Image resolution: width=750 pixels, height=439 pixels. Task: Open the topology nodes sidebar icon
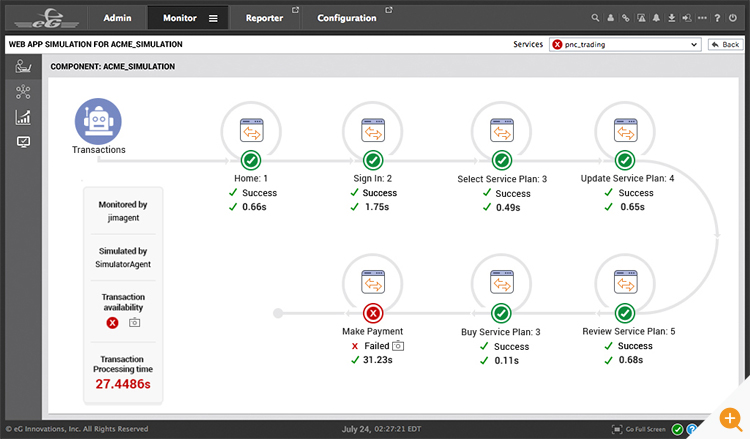(x=23, y=92)
